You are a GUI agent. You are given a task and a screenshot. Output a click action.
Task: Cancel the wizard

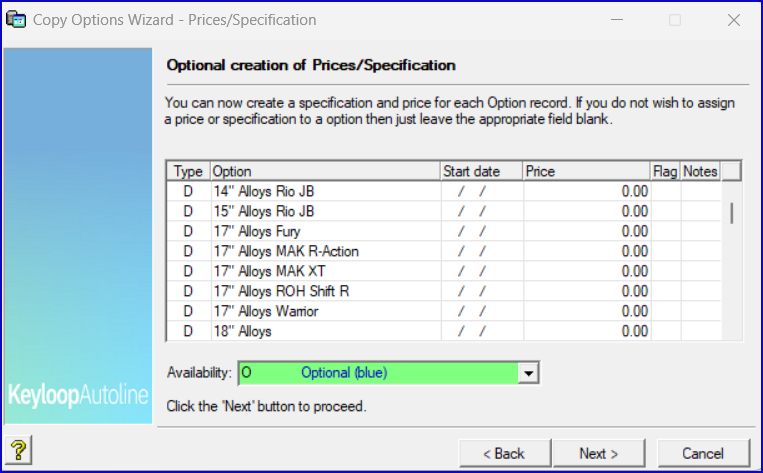[x=703, y=453]
